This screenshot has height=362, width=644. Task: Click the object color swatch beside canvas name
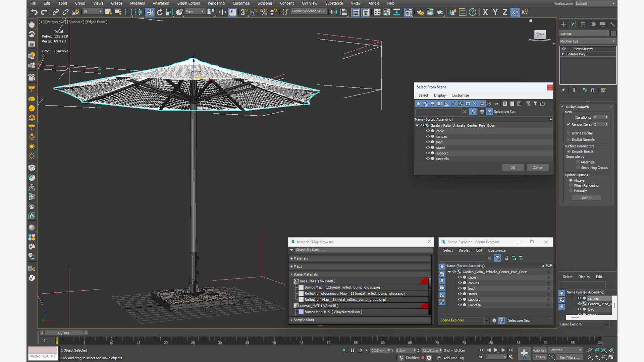(613, 33)
